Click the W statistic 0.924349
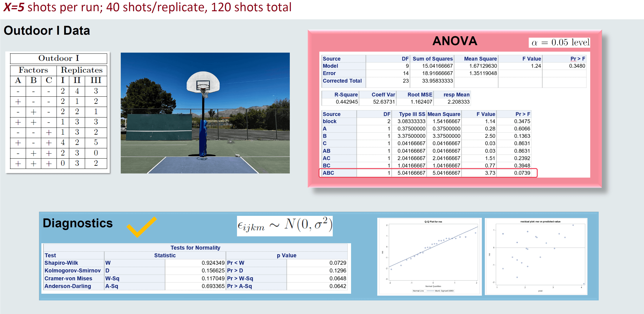The width and height of the screenshot is (644, 314). point(213,263)
